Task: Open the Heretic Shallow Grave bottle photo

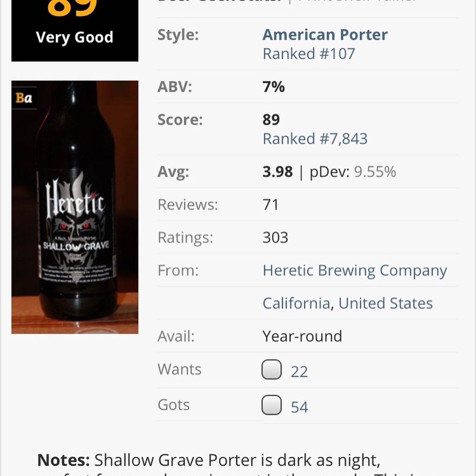Action: tap(75, 207)
